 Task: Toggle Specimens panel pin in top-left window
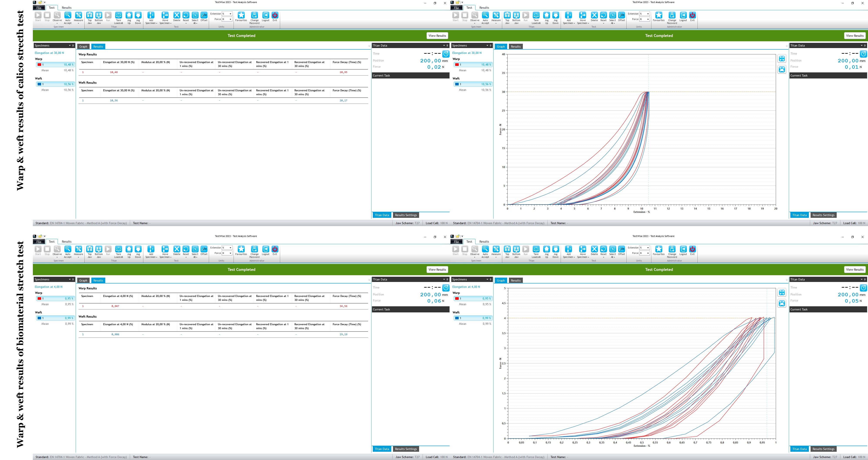pyautogui.click(x=73, y=45)
